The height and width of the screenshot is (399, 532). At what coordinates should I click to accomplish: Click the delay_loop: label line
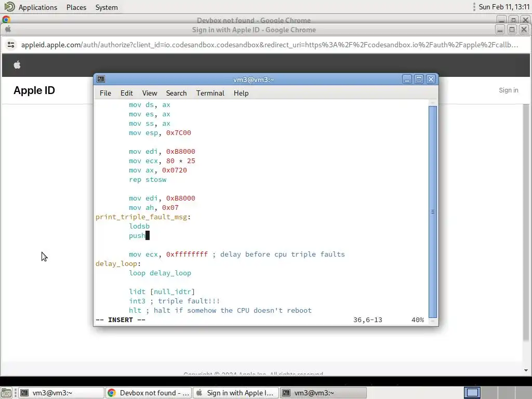point(118,263)
